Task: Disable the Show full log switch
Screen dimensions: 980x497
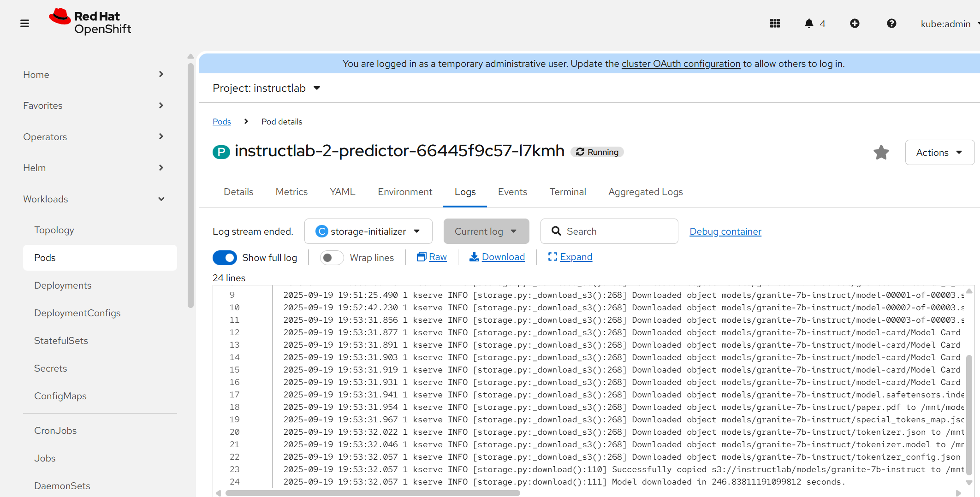Action: tap(225, 258)
